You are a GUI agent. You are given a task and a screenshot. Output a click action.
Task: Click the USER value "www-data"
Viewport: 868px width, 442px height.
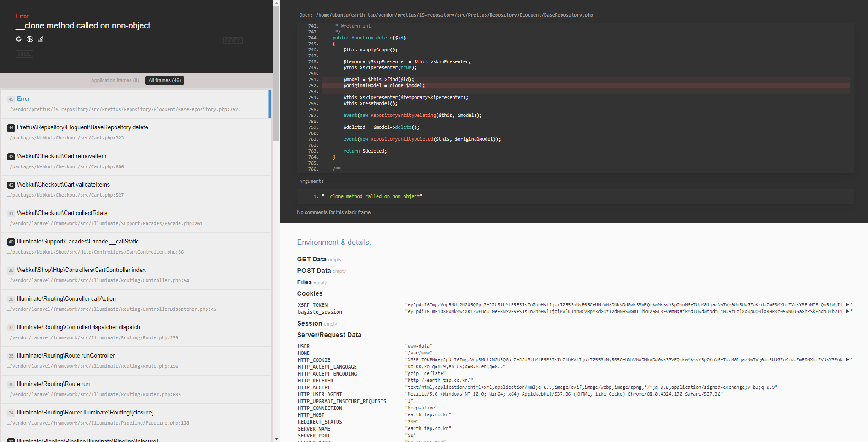(x=419, y=346)
